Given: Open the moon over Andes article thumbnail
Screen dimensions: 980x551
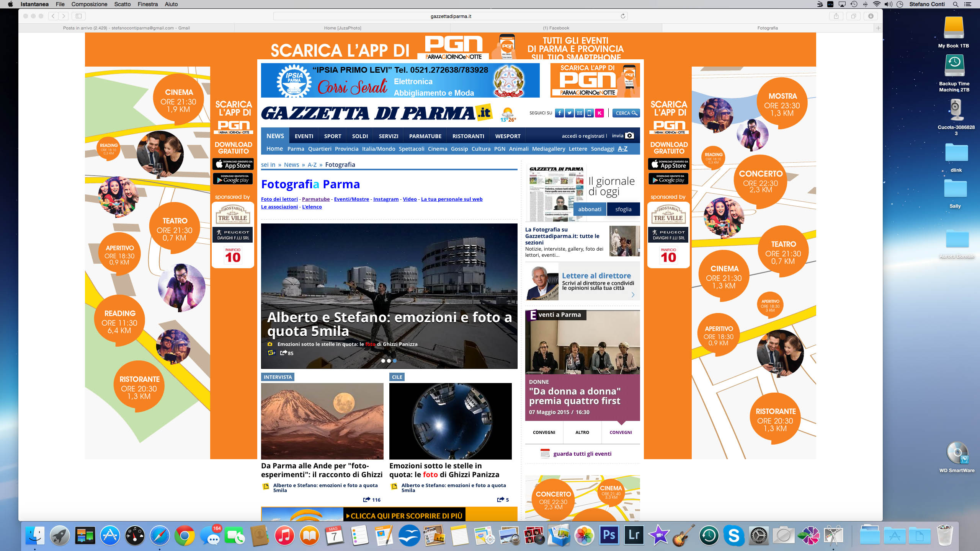Looking at the screenshot, I should 322,421.
